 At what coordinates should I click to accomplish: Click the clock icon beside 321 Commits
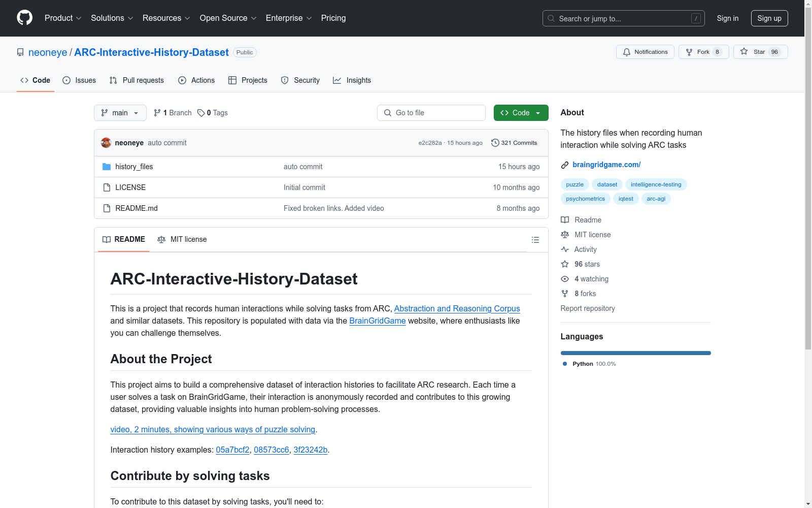tap(495, 143)
